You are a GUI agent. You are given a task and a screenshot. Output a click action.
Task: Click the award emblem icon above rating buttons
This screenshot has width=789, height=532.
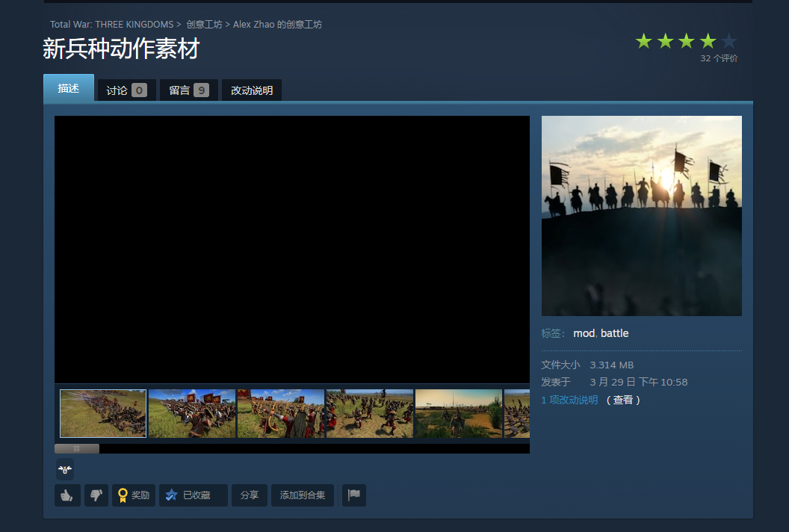[x=65, y=469]
